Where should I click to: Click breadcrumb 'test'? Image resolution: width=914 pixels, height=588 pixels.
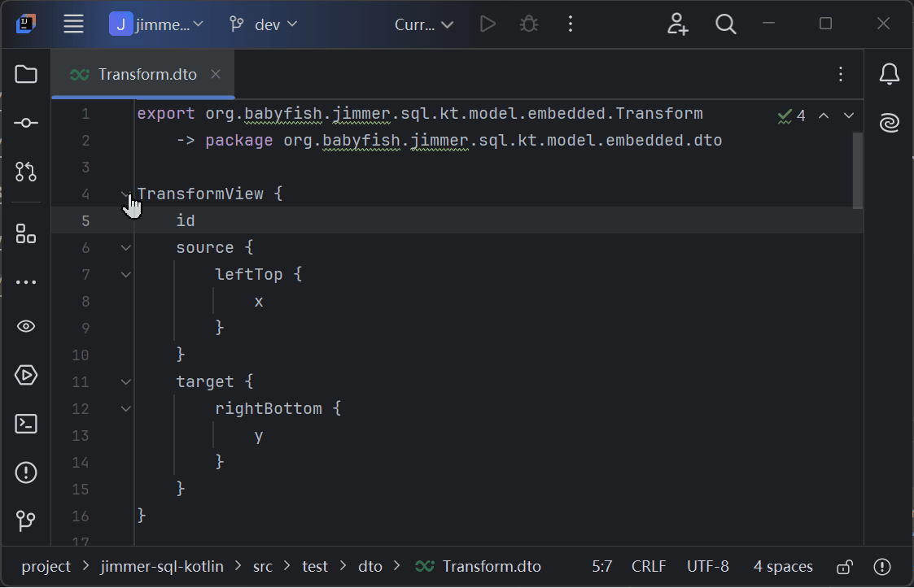click(315, 566)
